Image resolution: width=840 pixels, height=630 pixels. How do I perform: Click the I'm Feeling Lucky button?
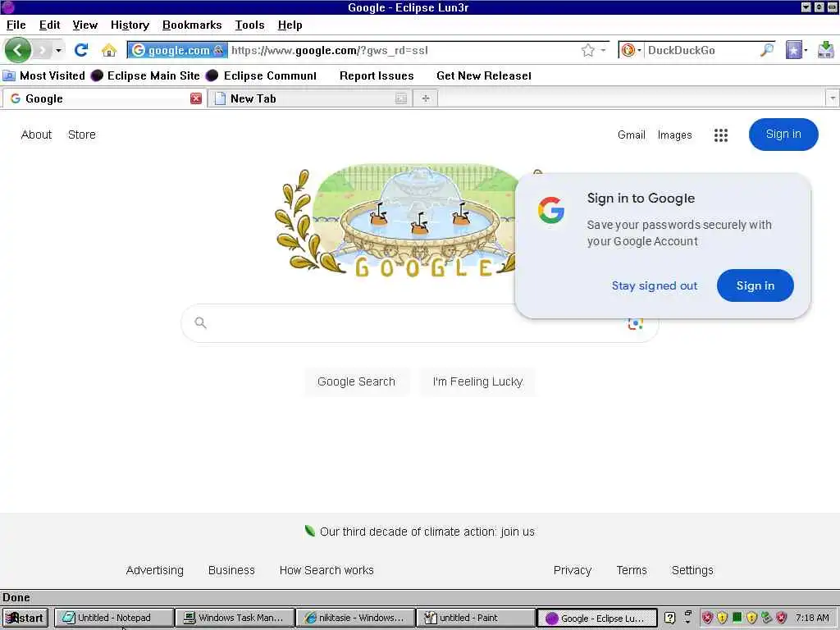click(x=477, y=381)
